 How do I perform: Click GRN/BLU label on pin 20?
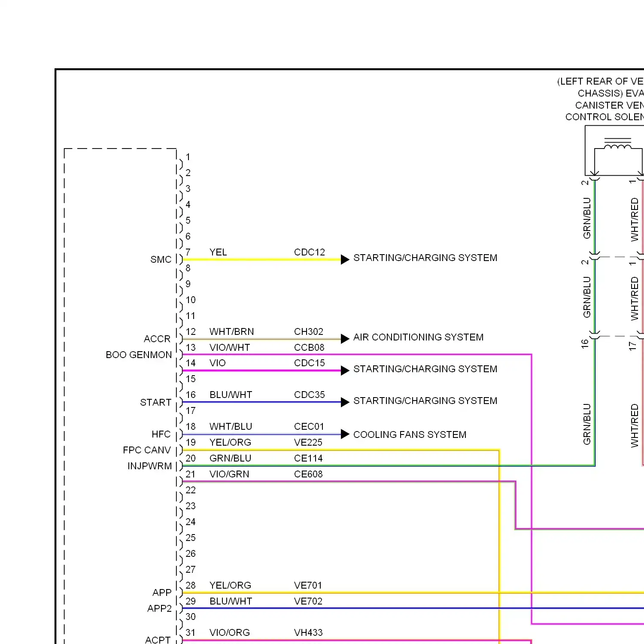230,458
